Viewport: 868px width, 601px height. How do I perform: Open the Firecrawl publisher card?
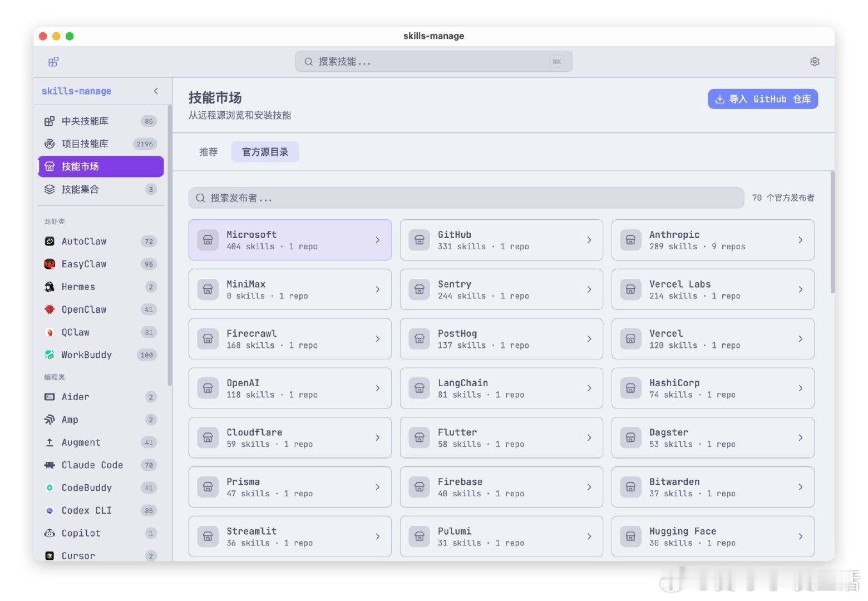[x=290, y=339]
